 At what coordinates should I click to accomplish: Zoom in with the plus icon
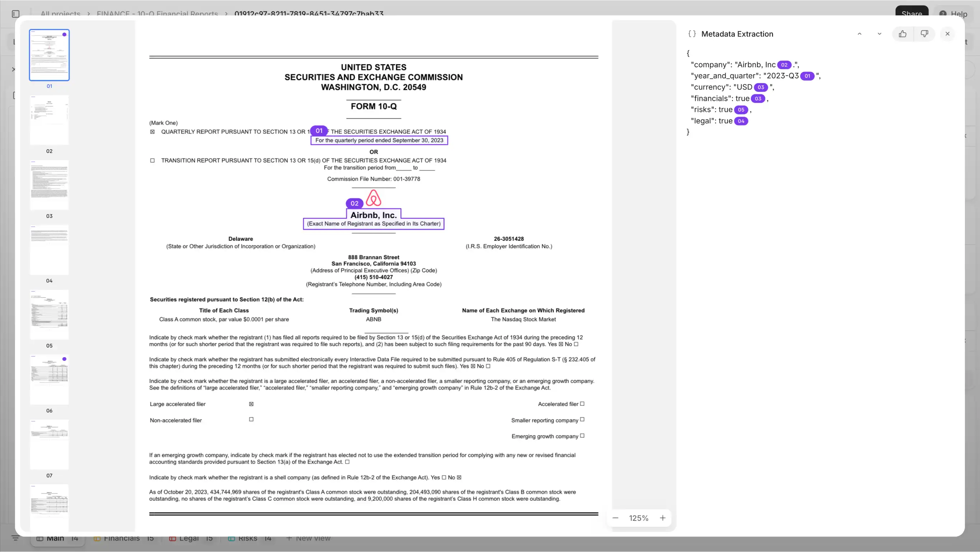click(x=662, y=518)
